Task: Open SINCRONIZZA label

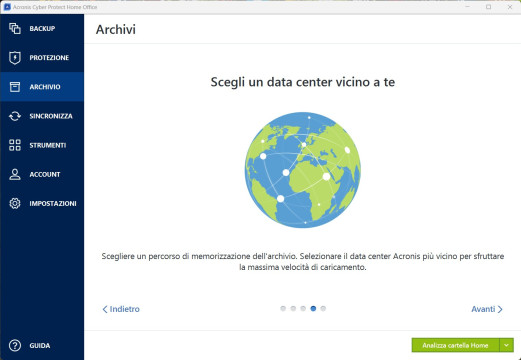Action: click(51, 116)
